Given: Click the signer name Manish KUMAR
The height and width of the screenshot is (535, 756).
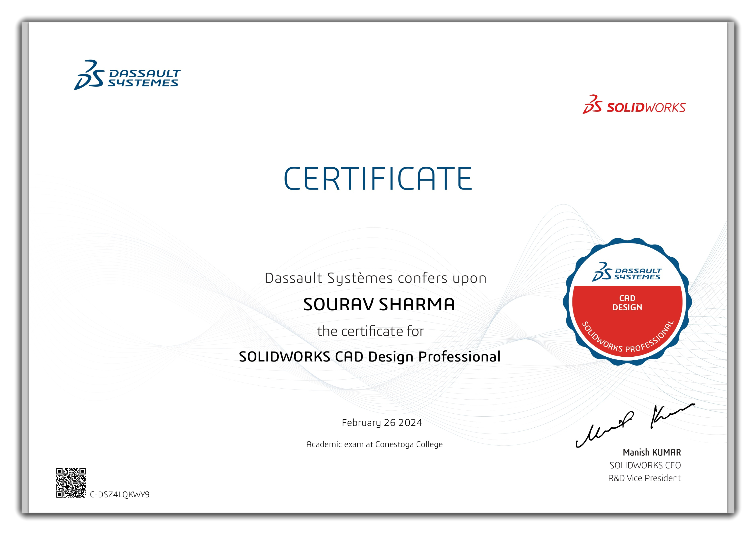Looking at the screenshot, I should pos(652,452).
